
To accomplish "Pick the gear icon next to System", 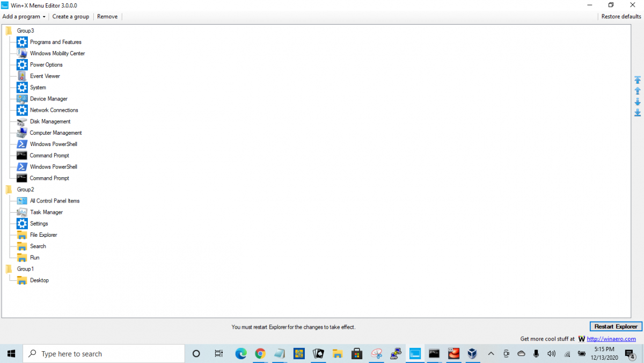I will point(22,88).
